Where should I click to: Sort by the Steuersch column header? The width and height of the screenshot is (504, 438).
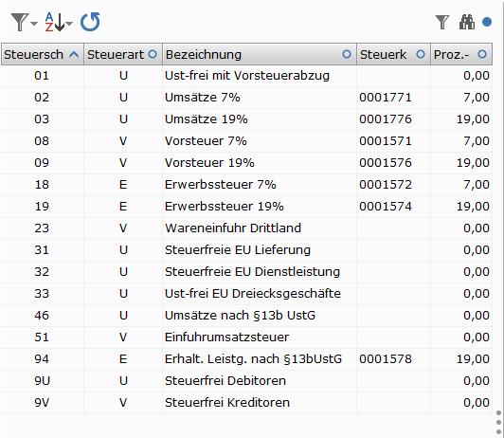(x=42, y=54)
